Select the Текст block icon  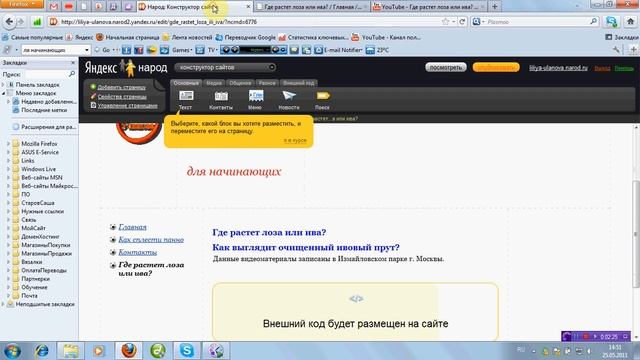186,96
